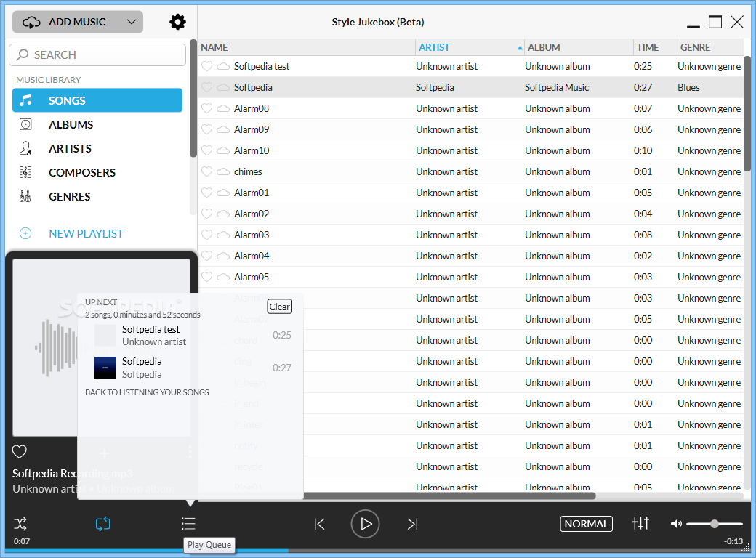Screen dimensions: 756x558
Task: Favorite the chimes song heart
Action: 207,171
